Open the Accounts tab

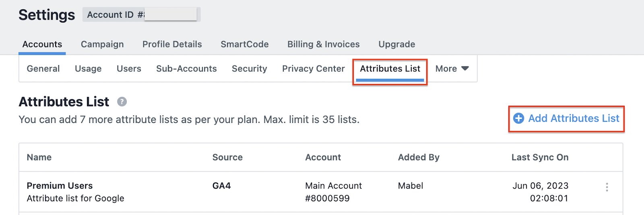[x=42, y=44]
